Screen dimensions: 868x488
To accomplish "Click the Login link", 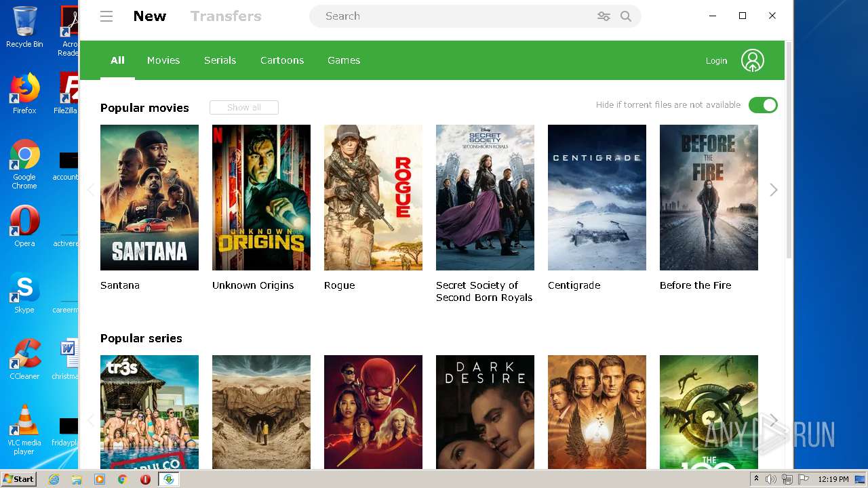I will [716, 61].
